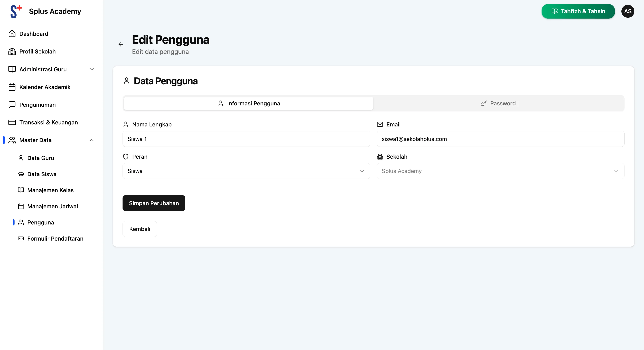Click the back arrow next to Edit Pengguna

121,44
